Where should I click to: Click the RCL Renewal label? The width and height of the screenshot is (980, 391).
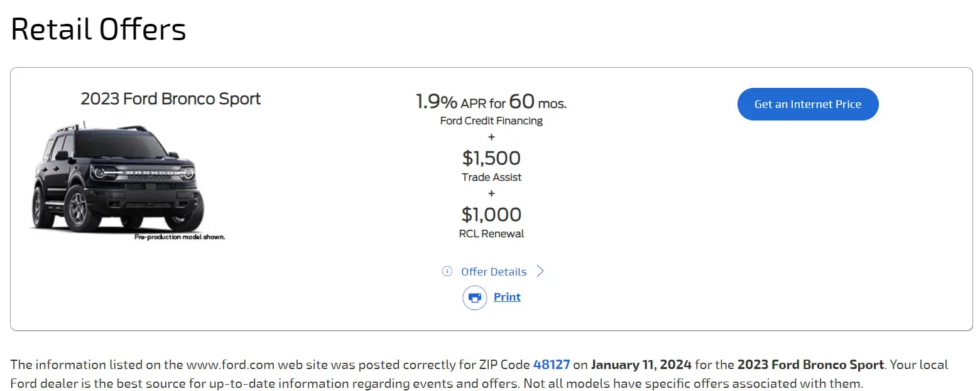(491, 233)
